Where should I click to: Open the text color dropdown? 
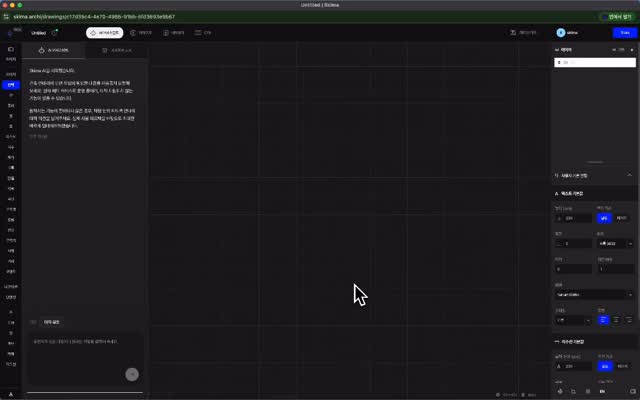[615, 244]
